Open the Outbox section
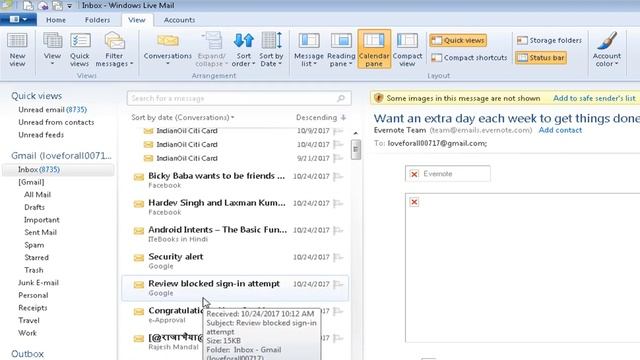Screen dimensions: 640x360 27,354
